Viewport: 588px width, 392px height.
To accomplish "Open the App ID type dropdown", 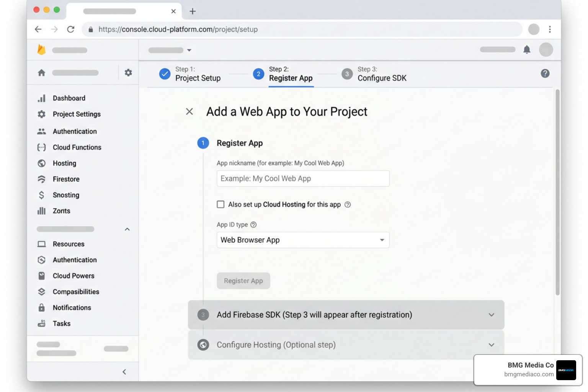I will coord(303,240).
